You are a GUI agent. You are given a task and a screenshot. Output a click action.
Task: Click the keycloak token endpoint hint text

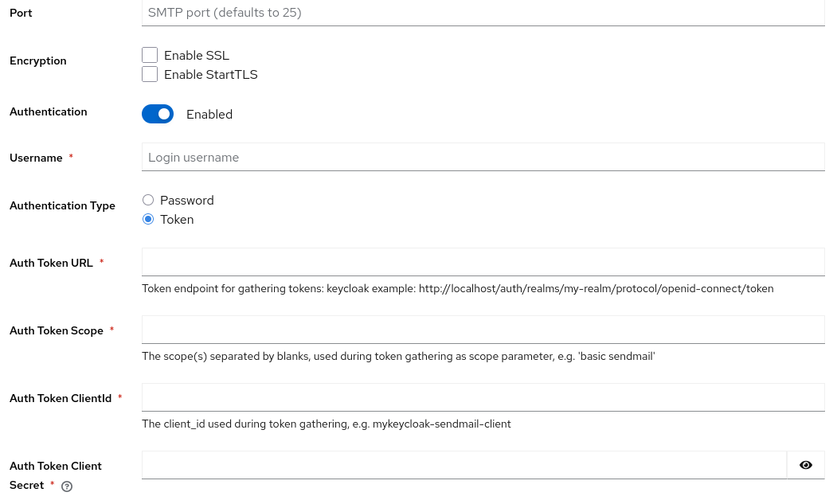pos(457,288)
